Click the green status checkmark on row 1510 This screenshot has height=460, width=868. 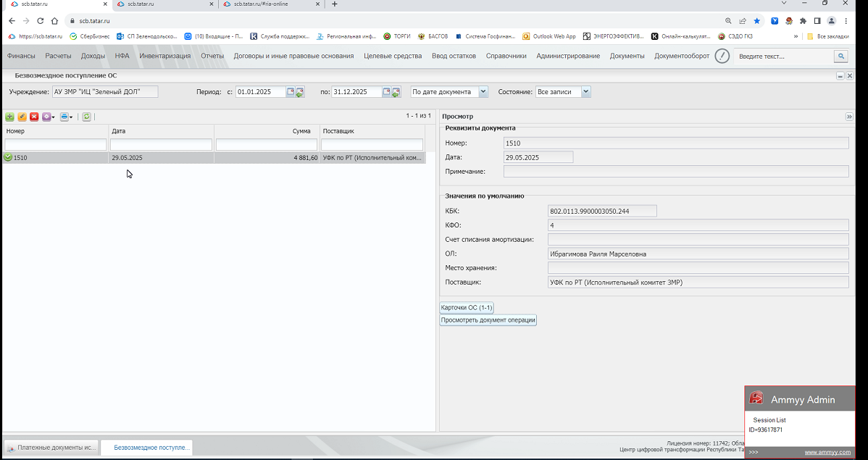point(8,157)
